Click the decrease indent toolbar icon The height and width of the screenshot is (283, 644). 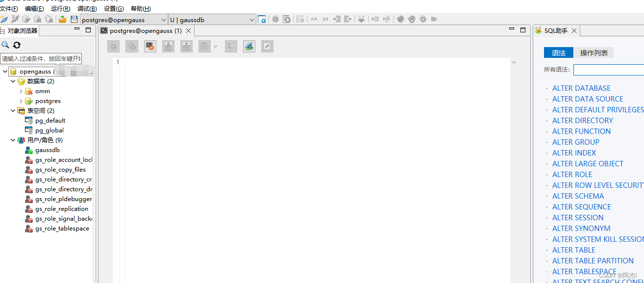pyautogui.click(x=337, y=20)
